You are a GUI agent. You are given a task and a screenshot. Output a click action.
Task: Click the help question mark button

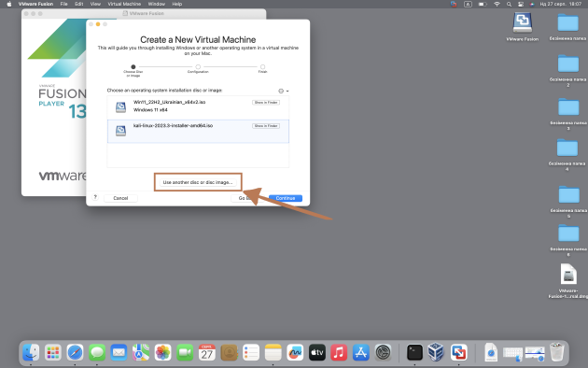coord(95,197)
